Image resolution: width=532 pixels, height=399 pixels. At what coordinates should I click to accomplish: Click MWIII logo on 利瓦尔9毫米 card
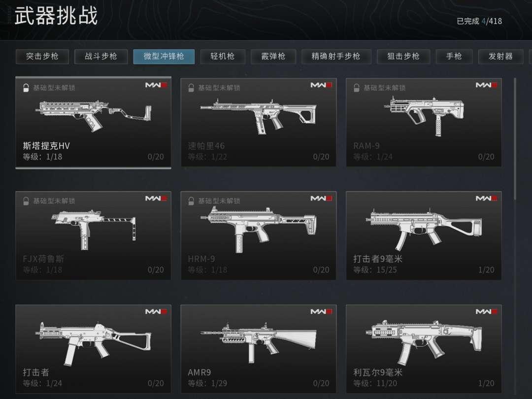coord(486,311)
